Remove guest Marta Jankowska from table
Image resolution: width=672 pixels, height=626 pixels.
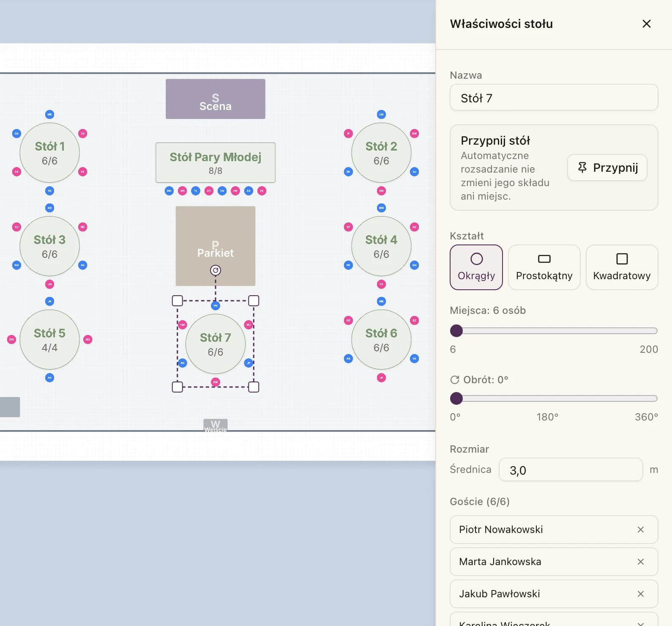pos(640,562)
